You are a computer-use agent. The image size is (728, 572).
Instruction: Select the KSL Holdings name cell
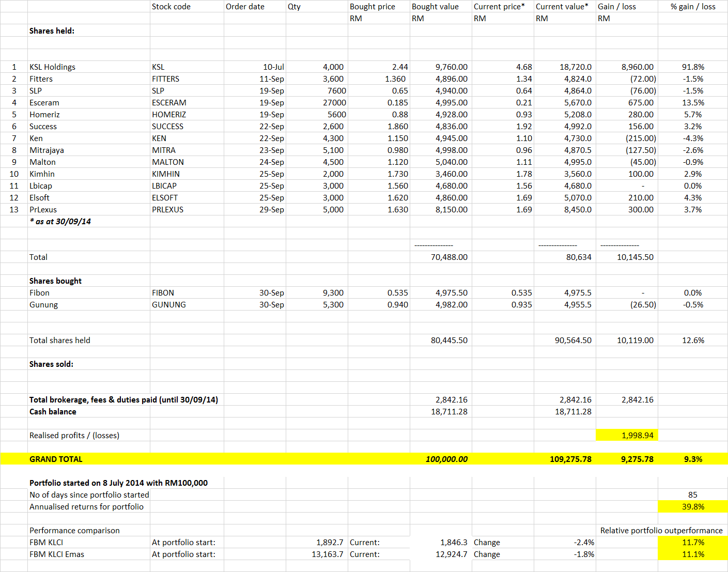point(89,67)
